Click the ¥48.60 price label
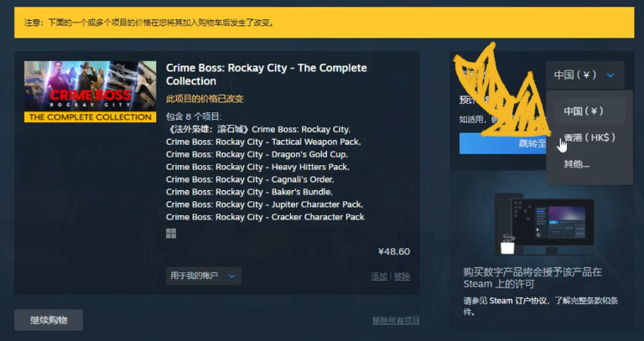The image size is (644, 341). tap(394, 251)
